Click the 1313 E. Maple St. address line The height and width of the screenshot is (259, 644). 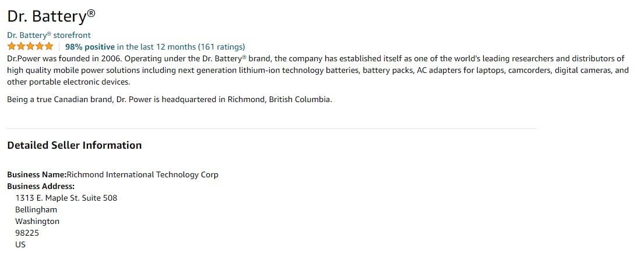(x=66, y=198)
